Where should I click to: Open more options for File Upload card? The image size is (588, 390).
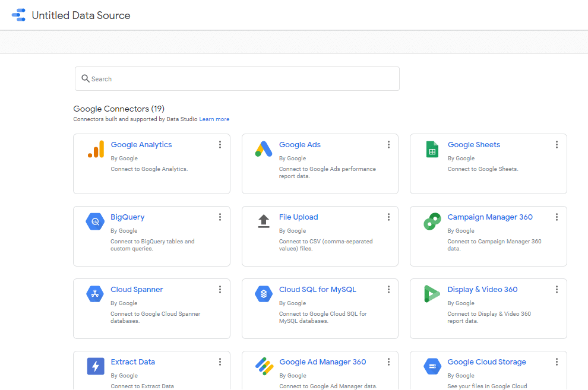[x=388, y=217]
